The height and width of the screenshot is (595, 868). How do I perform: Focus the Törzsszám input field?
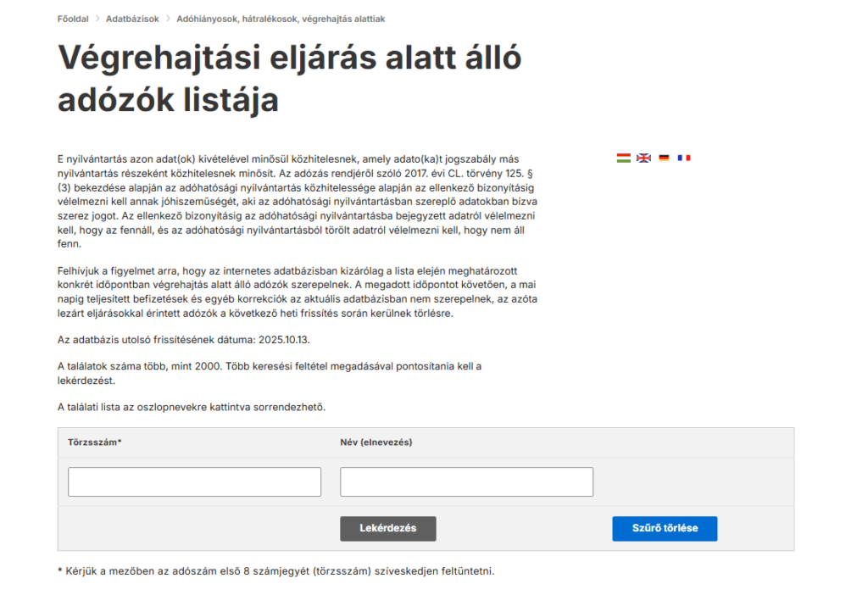(194, 481)
